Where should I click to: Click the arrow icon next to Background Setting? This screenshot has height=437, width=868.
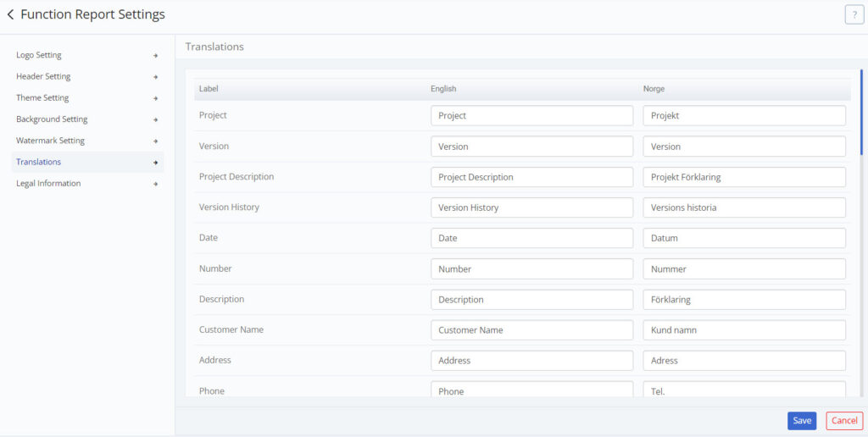[x=156, y=119]
